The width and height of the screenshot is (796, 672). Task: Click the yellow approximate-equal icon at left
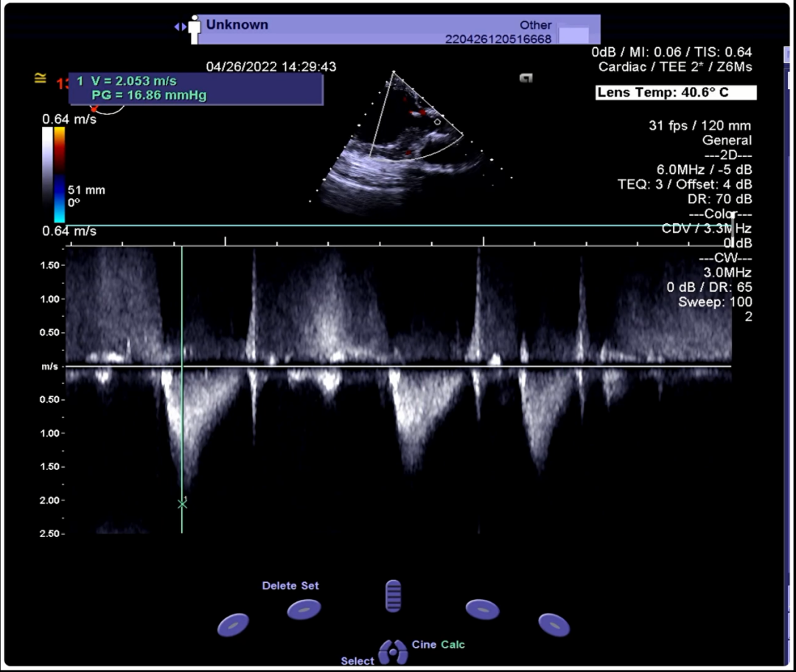40,78
